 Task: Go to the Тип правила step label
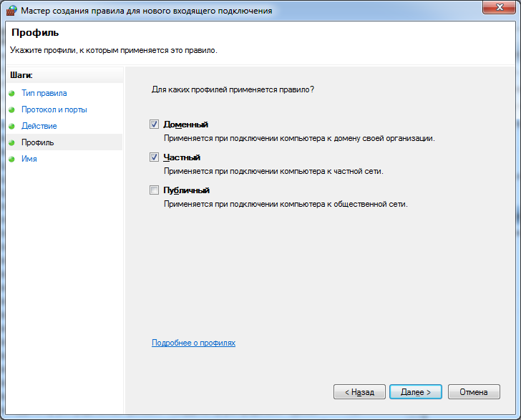click(44, 93)
